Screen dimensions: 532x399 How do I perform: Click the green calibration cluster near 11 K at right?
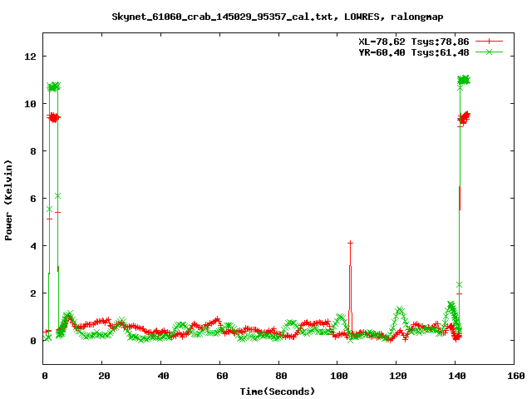[x=463, y=80]
